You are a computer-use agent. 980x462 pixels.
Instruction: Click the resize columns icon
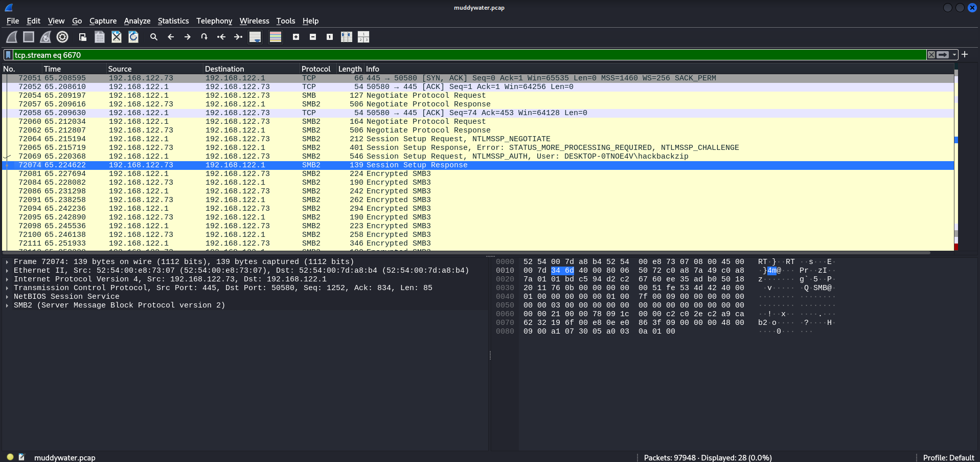tap(347, 37)
